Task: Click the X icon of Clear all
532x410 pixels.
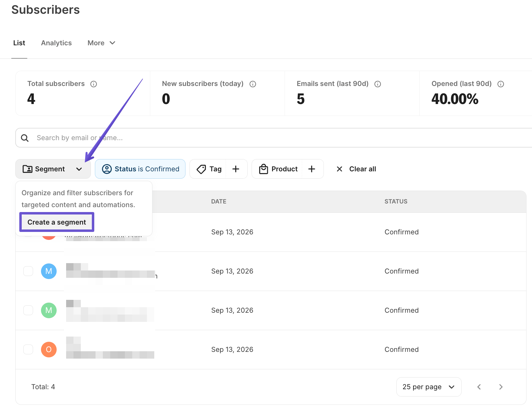Action: [339, 169]
